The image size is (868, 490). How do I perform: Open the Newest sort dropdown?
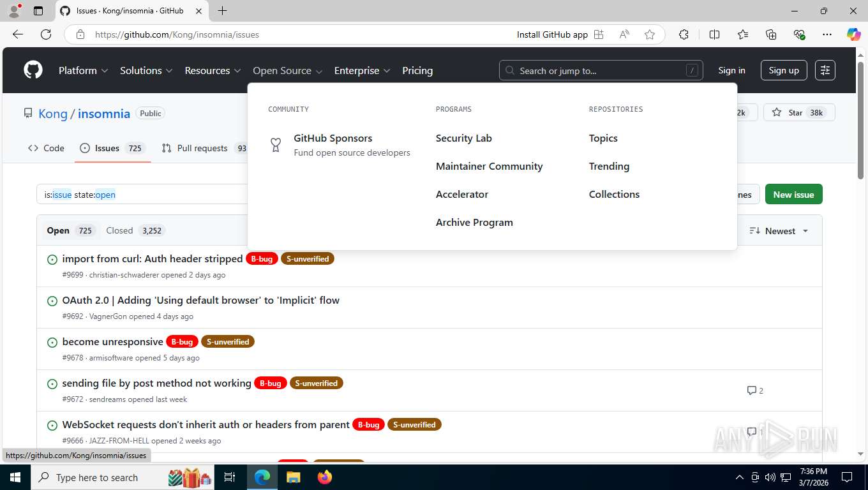pyautogui.click(x=779, y=231)
